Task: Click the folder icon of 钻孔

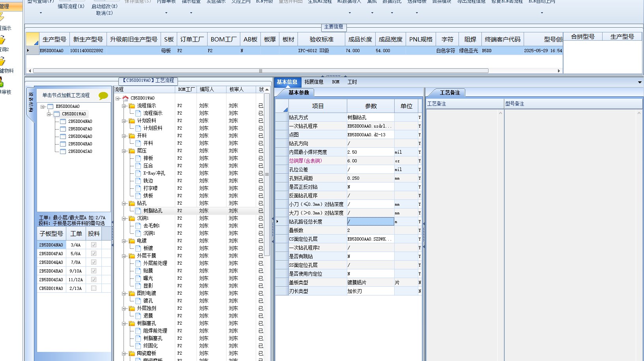Action: pyautogui.click(x=132, y=203)
